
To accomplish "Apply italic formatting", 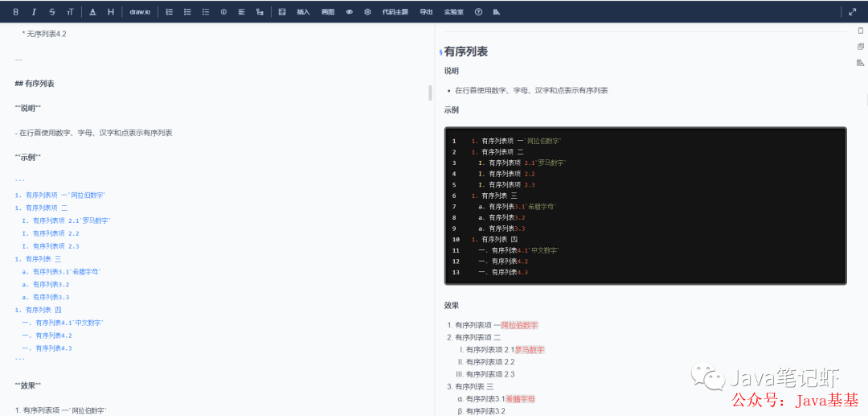I will [34, 11].
